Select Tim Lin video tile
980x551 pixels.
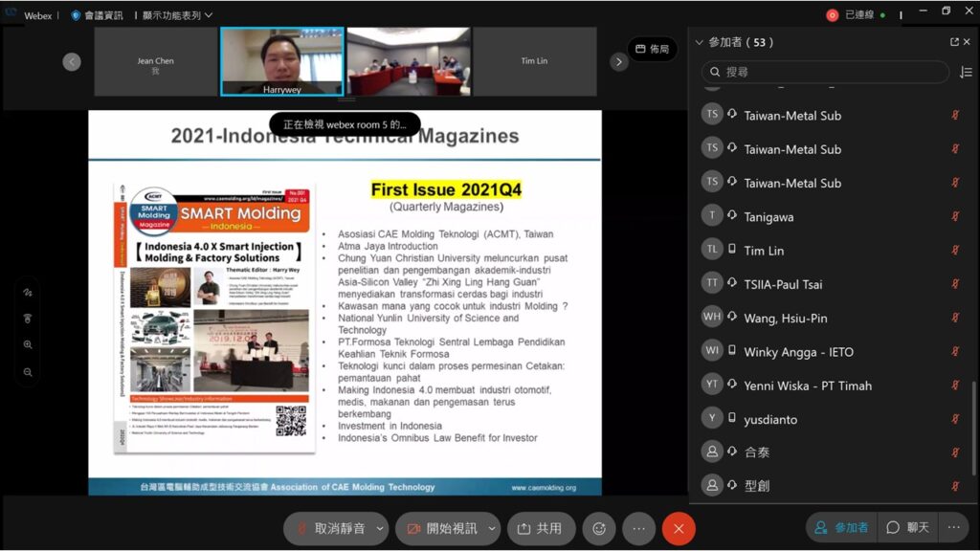534,61
